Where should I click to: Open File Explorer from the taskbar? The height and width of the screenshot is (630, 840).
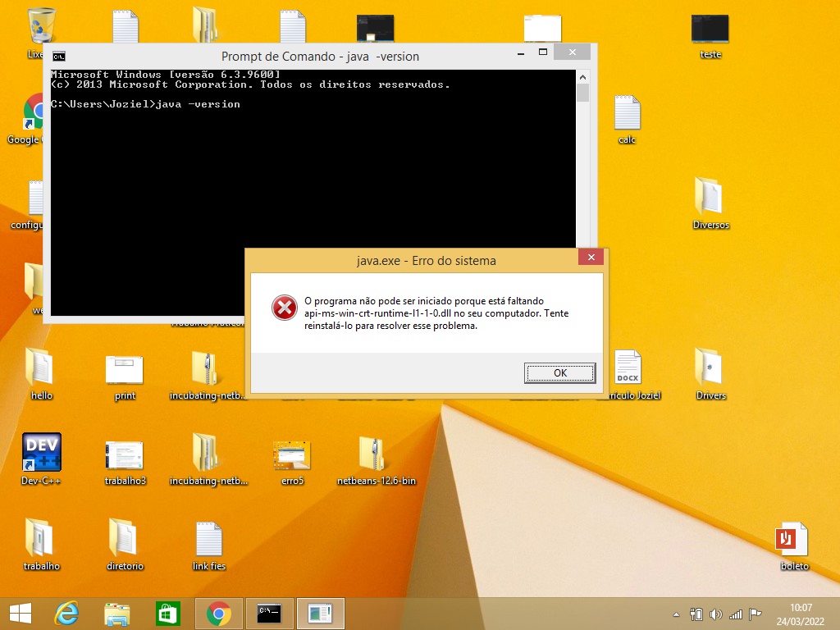click(116, 614)
